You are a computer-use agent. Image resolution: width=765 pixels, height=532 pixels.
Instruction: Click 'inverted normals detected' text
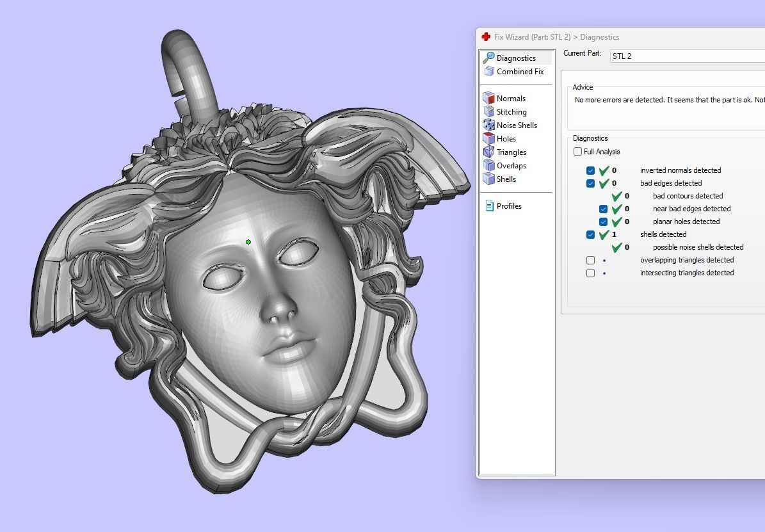(x=680, y=170)
